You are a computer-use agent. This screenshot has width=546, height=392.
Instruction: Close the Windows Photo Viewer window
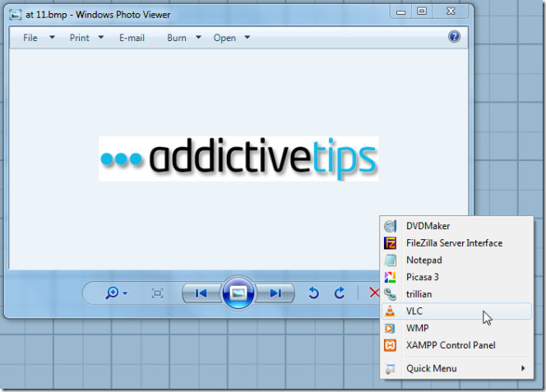pyautogui.click(x=451, y=12)
